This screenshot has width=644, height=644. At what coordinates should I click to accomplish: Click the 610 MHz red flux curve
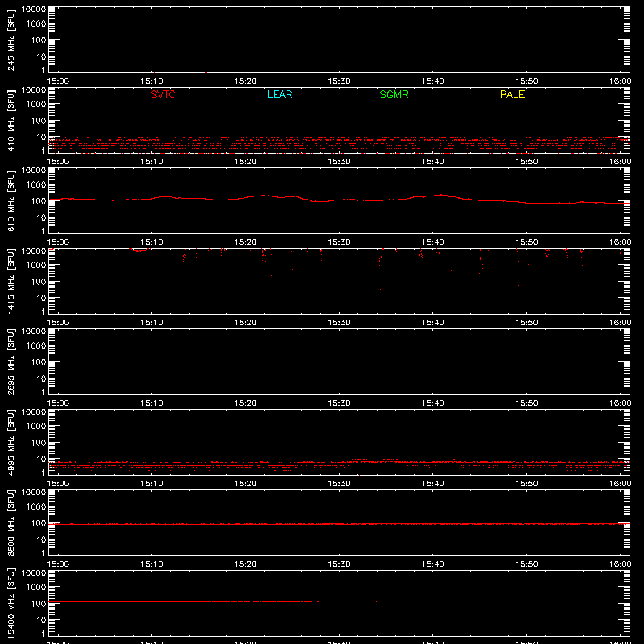(x=339, y=200)
